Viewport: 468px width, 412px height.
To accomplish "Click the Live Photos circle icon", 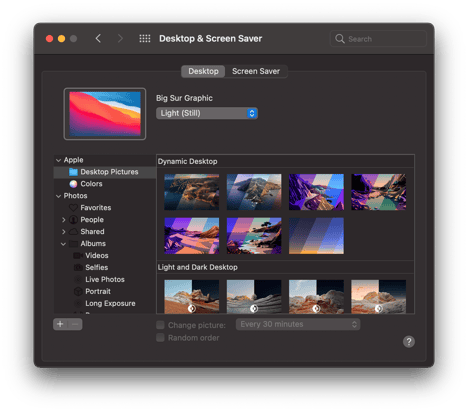I will click(78, 279).
